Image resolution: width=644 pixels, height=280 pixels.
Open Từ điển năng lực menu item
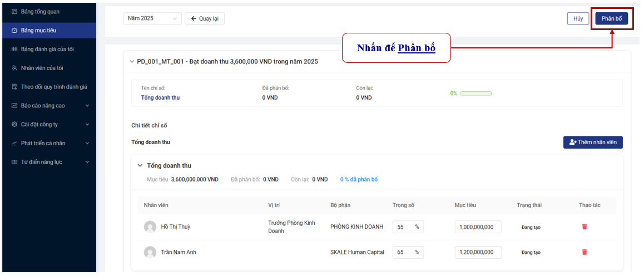coord(42,162)
